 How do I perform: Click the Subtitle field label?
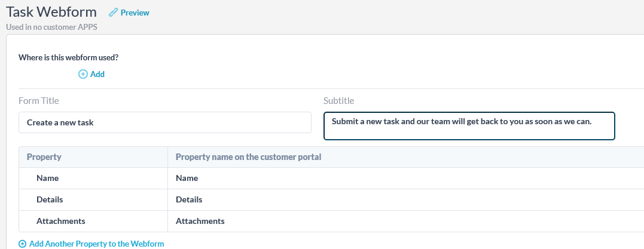[339, 100]
